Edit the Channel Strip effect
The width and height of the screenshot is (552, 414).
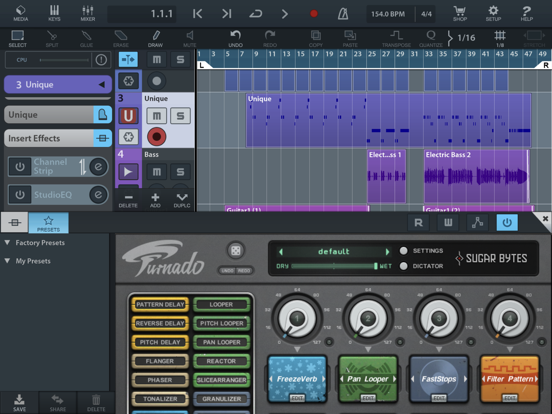tap(98, 167)
